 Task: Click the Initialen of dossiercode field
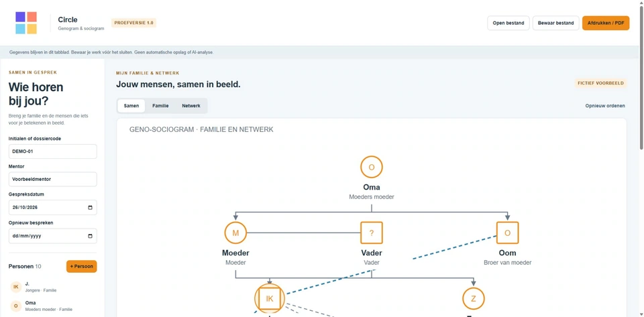tap(52, 151)
